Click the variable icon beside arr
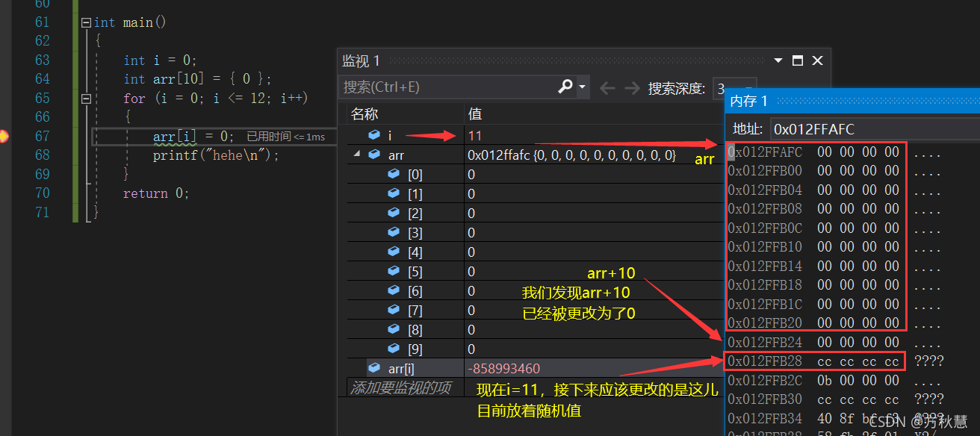The image size is (980, 436). coord(374,155)
